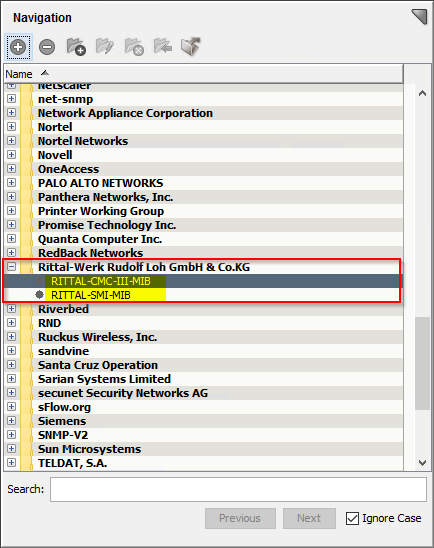Screen dimensions: 434x548
Task: Click the Previous search button
Action: point(240,518)
